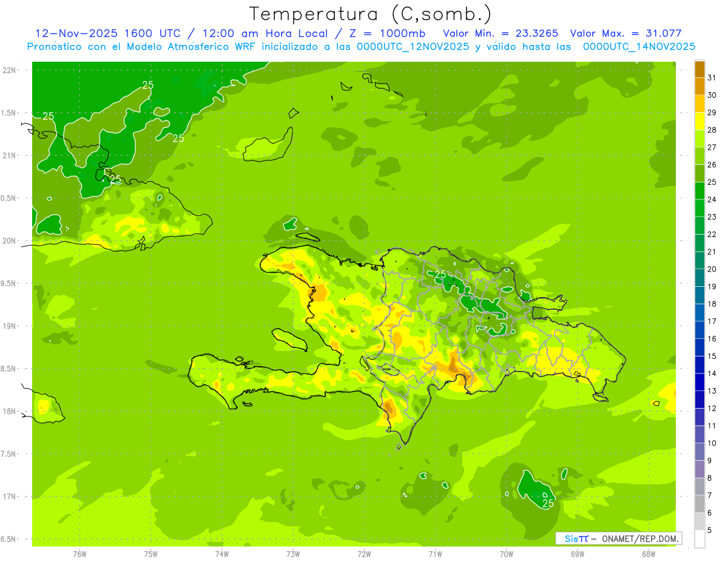Click legend value "20"
728x562 pixels.
(x=712, y=269)
